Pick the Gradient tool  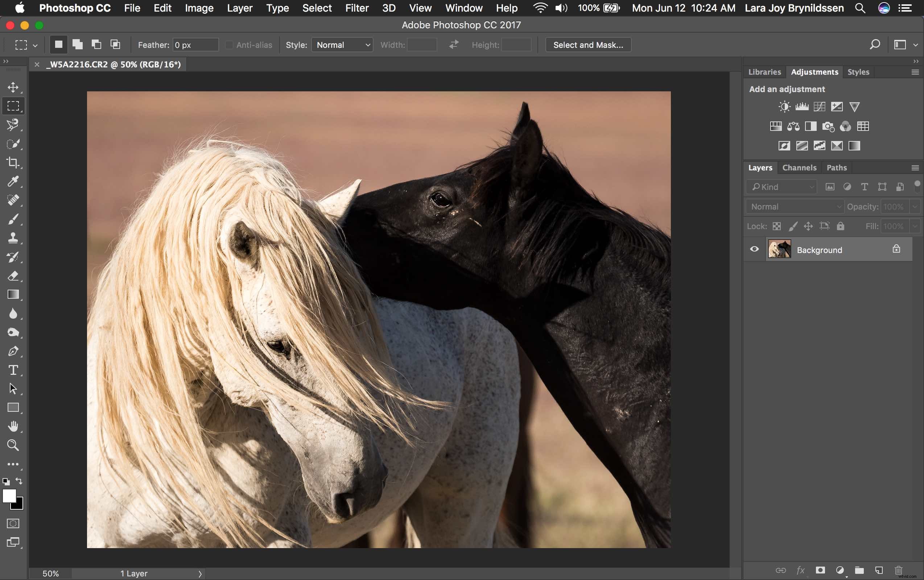click(x=13, y=295)
